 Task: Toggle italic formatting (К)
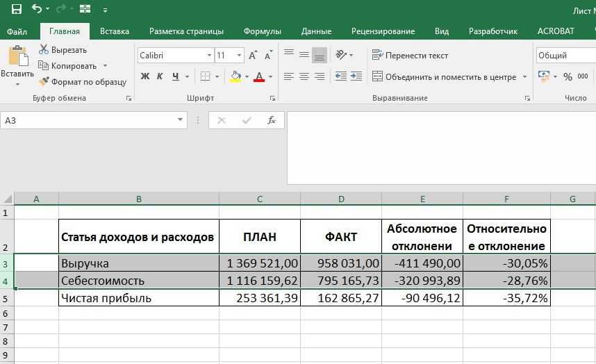160,76
